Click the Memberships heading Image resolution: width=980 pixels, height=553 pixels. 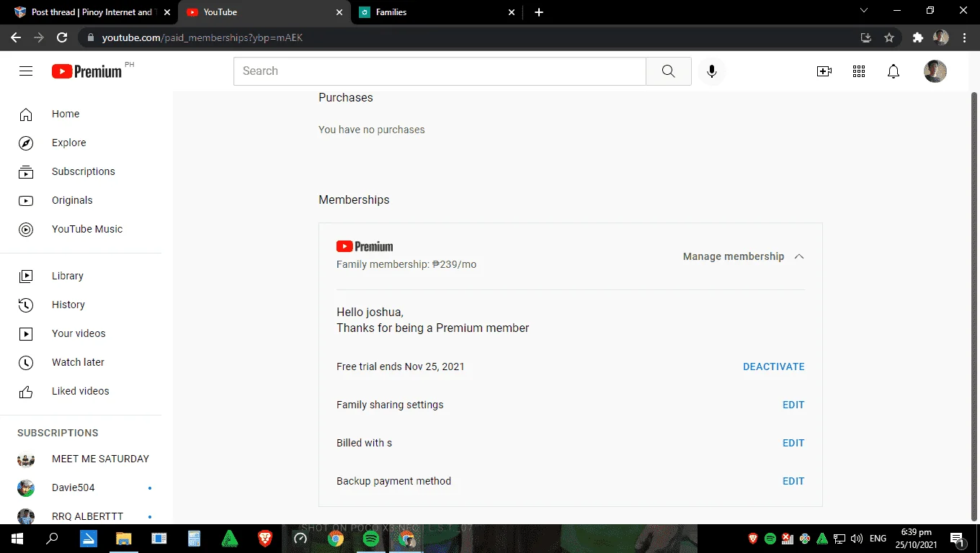(354, 200)
